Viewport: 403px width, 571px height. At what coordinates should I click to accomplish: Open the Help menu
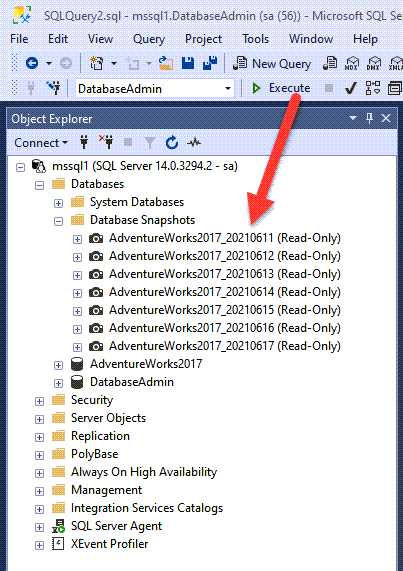pyautogui.click(x=365, y=39)
